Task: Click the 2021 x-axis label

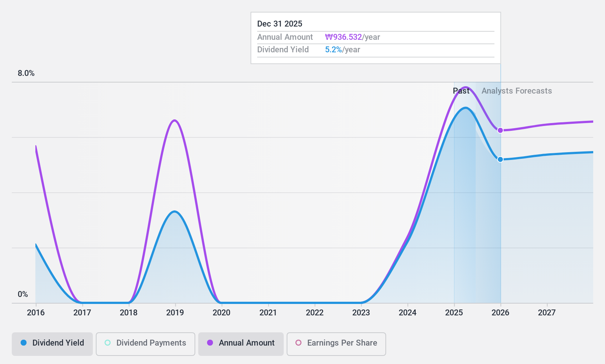Action: 268,313
